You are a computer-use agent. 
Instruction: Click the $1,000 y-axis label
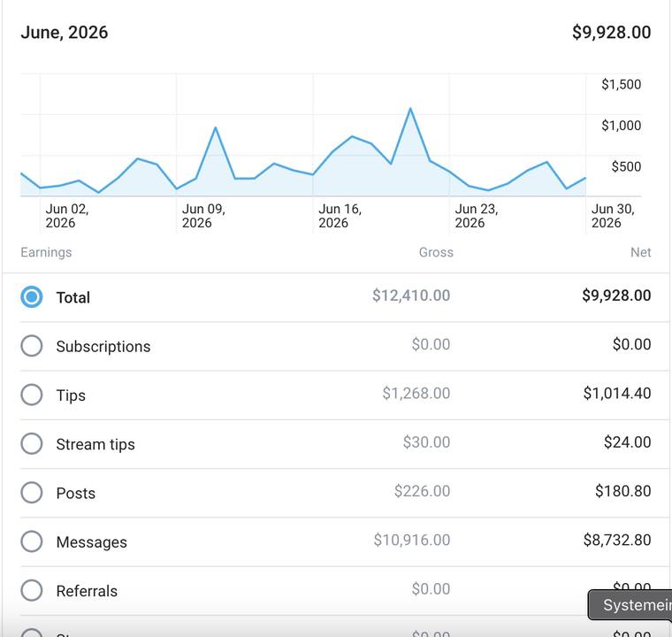pos(621,126)
